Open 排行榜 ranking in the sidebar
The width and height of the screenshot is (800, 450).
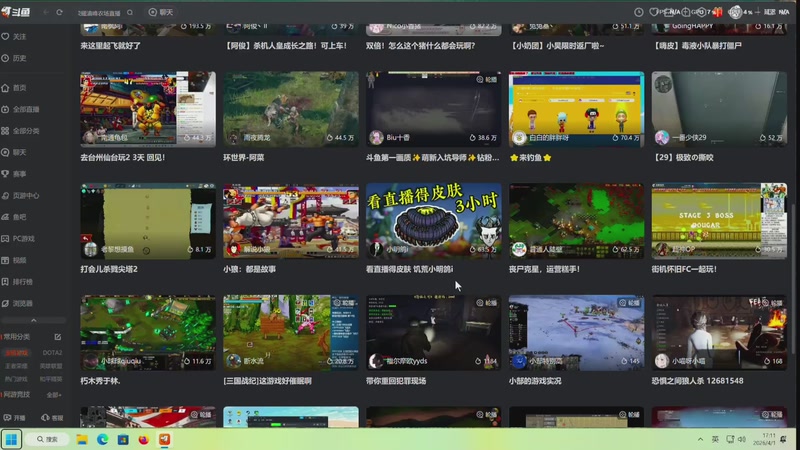coord(17,282)
